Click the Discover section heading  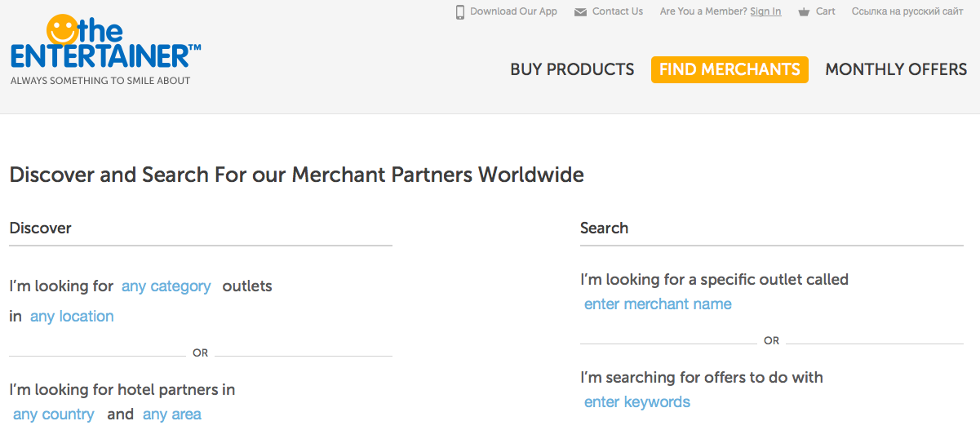tap(41, 228)
